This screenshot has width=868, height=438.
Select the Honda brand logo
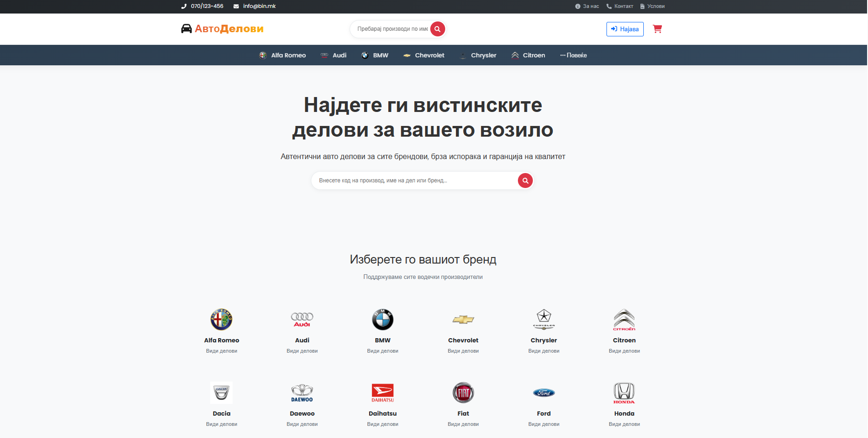pos(624,393)
